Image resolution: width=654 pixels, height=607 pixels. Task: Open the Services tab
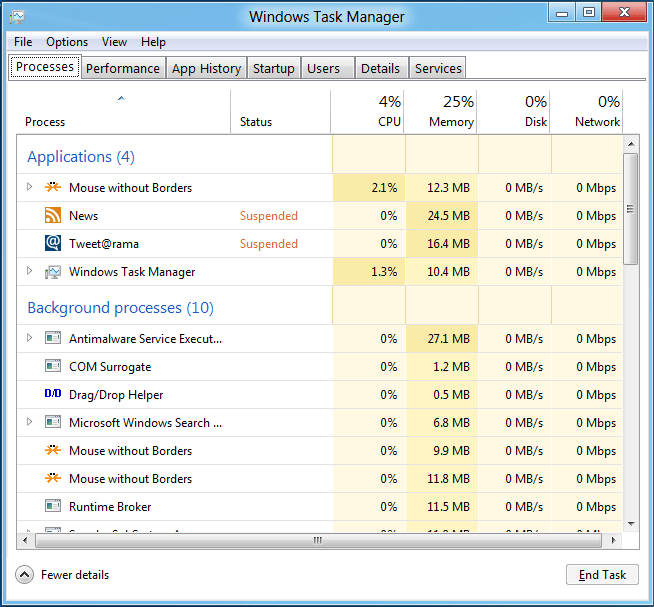[438, 68]
